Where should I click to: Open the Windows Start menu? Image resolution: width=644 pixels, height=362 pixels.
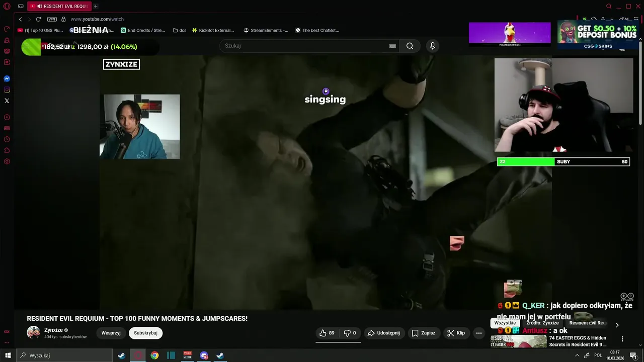click(x=8, y=355)
